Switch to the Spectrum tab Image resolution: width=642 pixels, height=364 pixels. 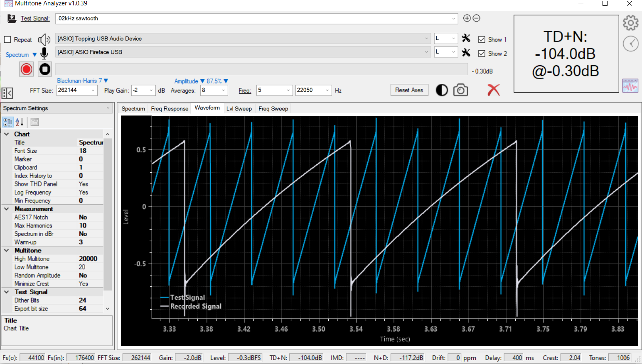[x=133, y=109]
